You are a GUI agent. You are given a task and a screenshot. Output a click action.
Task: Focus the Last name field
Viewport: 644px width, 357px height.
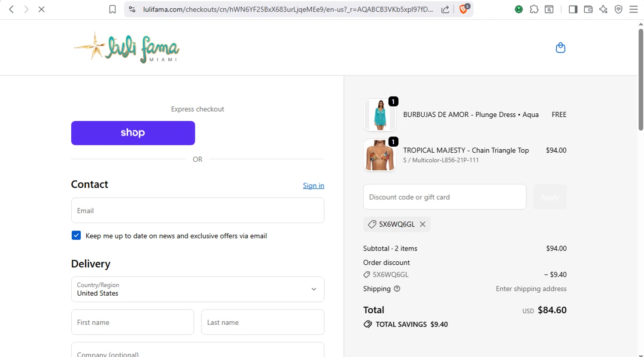(x=263, y=322)
